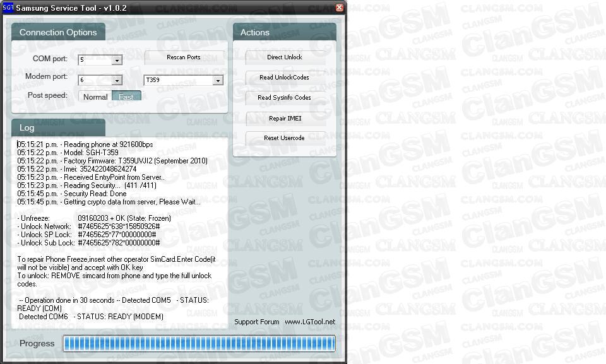Click the 'Getting crypto data from server' log line
Viewport: 606px width, 364px height.
click(109, 202)
